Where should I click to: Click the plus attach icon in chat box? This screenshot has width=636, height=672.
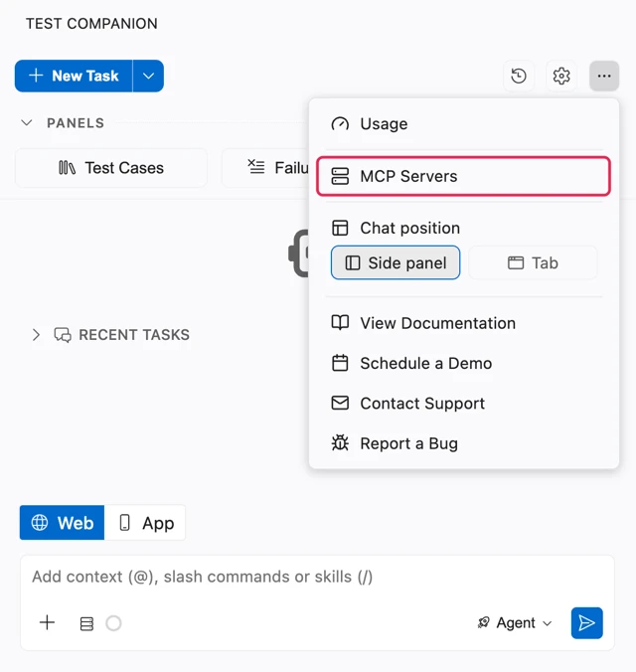tap(47, 622)
